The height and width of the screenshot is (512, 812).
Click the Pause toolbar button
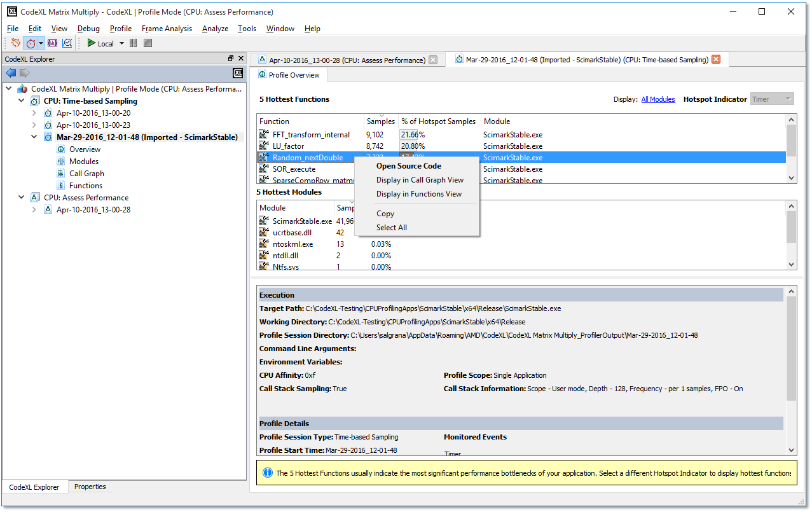coord(134,43)
